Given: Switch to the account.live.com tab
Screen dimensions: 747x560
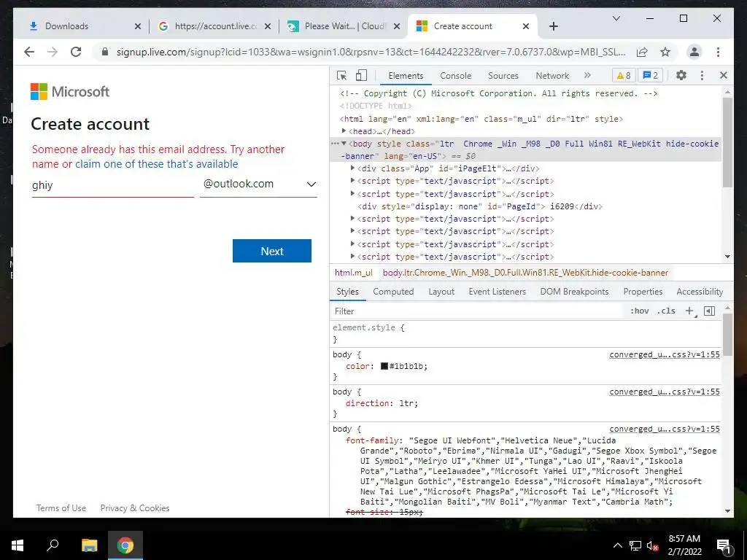Looking at the screenshot, I should point(216,26).
